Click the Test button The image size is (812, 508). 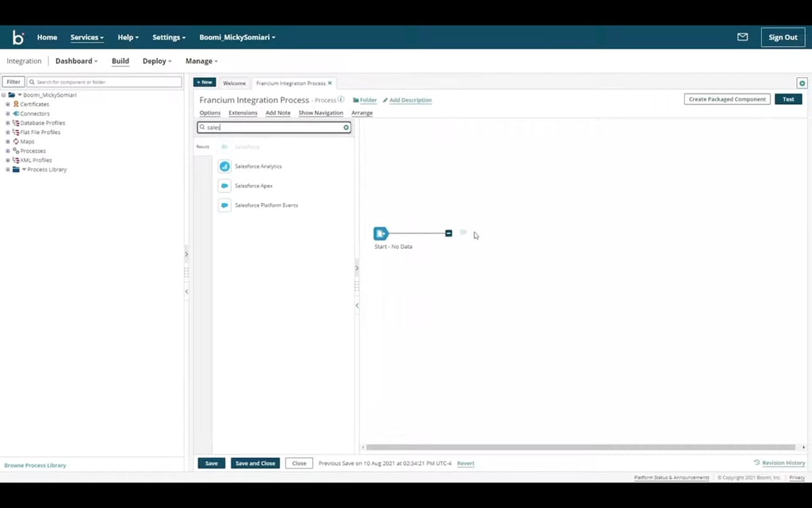click(788, 99)
